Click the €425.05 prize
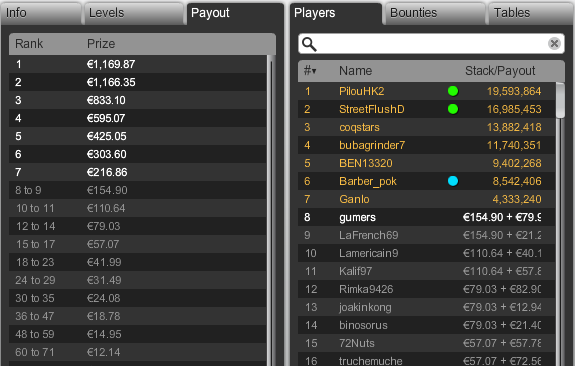 pyautogui.click(x=106, y=136)
